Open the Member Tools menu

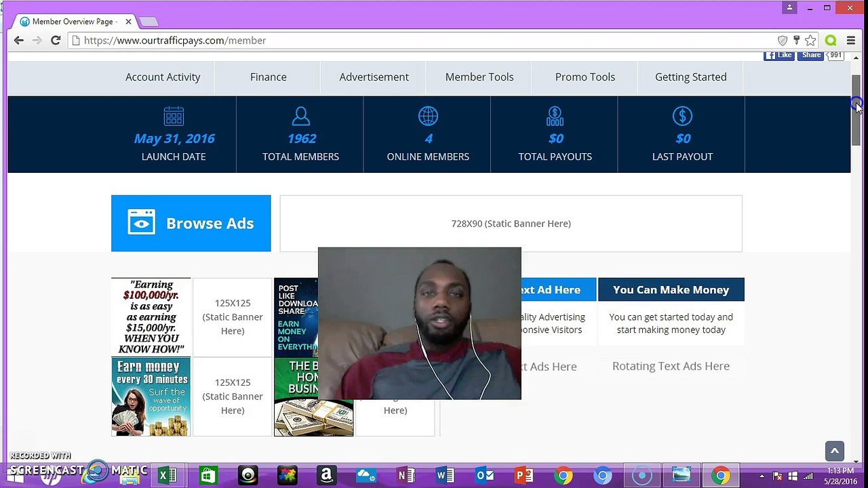coord(479,77)
